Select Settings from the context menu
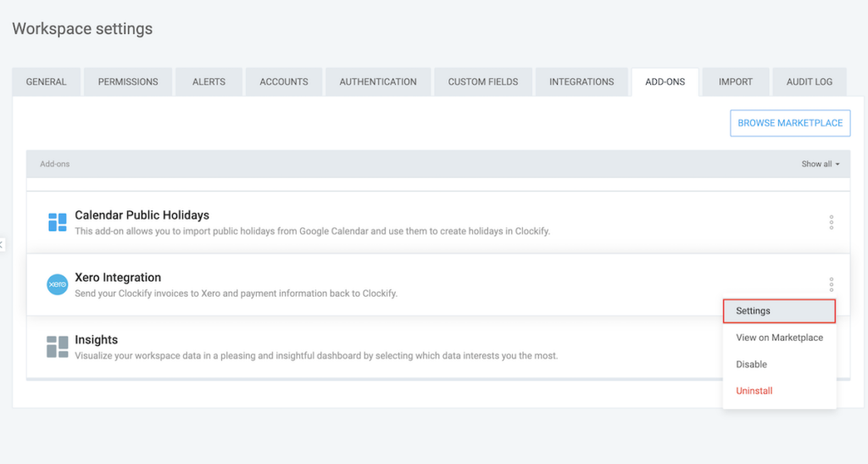 click(779, 311)
